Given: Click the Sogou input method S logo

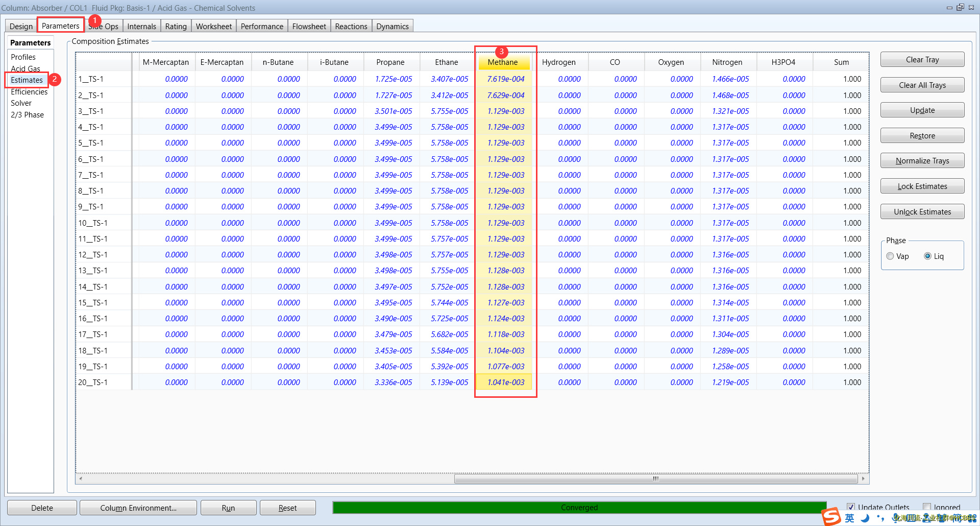Looking at the screenshot, I should pyautogui.click(x=831, y=517).
